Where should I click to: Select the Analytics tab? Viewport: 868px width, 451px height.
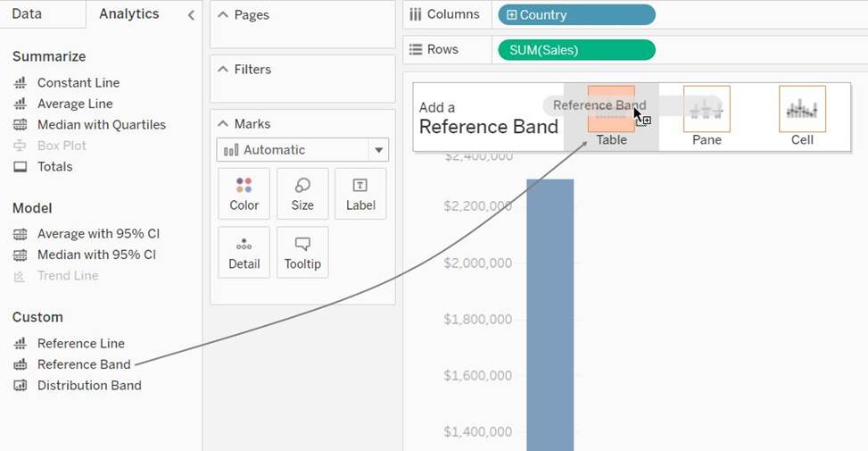point(128,14)
